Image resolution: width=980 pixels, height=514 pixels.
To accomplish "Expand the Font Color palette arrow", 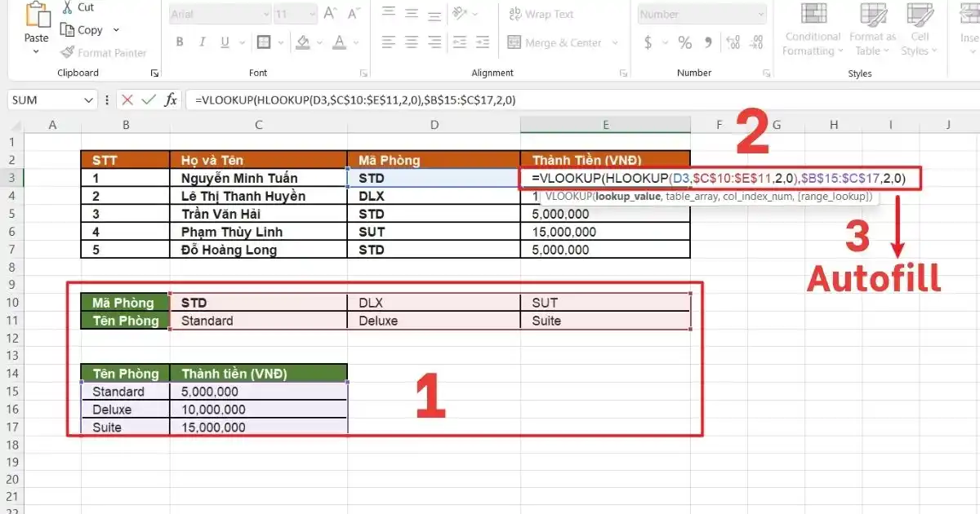I will (x=355, y=43).
